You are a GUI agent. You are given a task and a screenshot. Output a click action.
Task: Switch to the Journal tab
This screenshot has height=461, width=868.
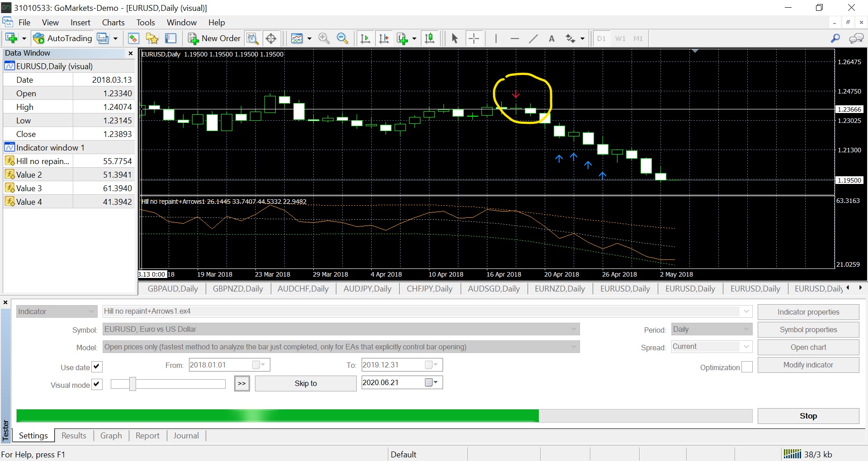point(186,436)
